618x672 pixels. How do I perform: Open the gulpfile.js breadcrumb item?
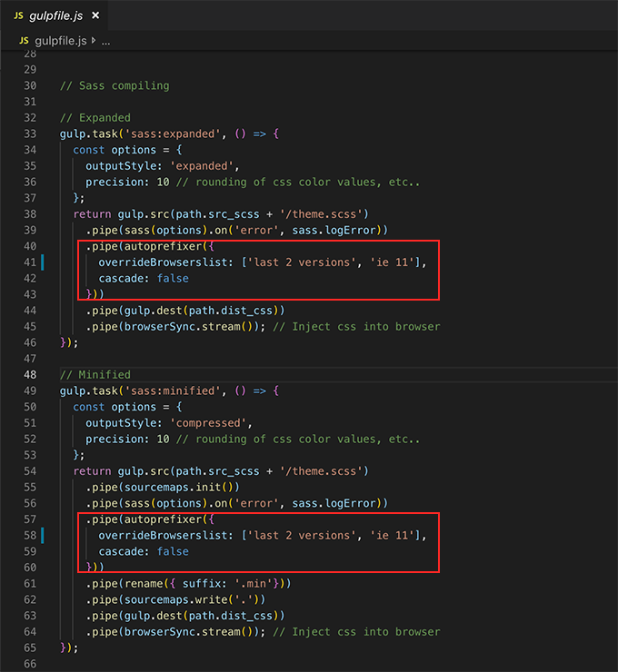61,41
